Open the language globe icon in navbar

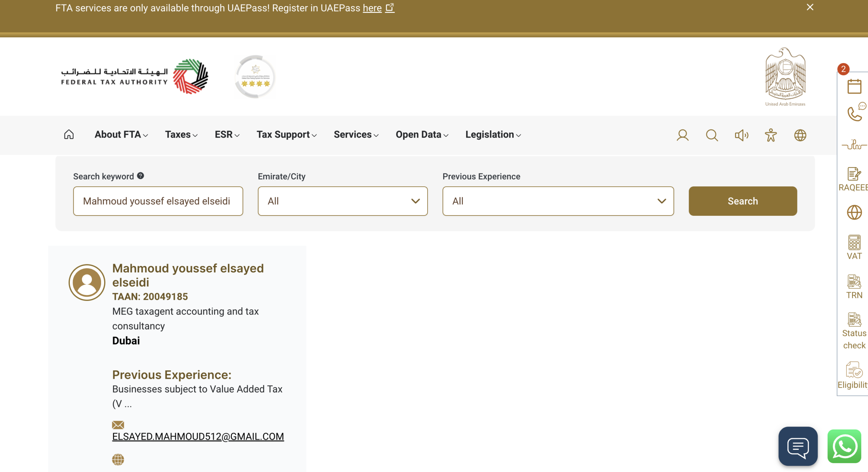click(800, 135)
